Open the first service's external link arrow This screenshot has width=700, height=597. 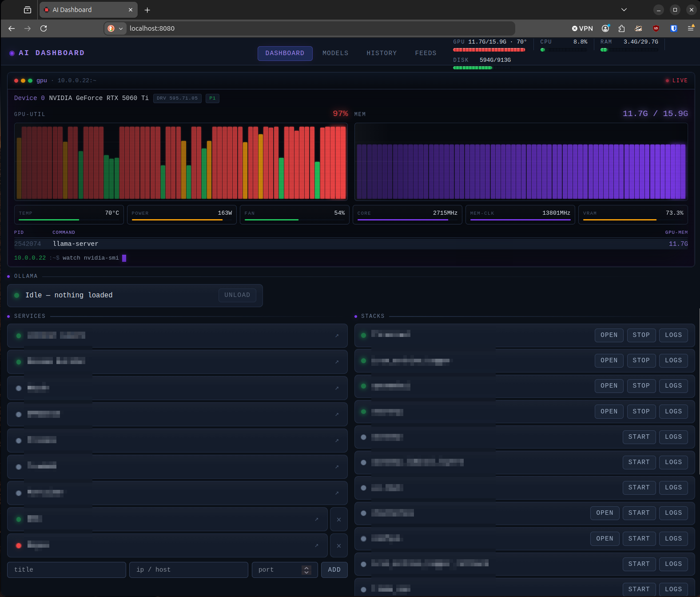click(x=337, y=336)
